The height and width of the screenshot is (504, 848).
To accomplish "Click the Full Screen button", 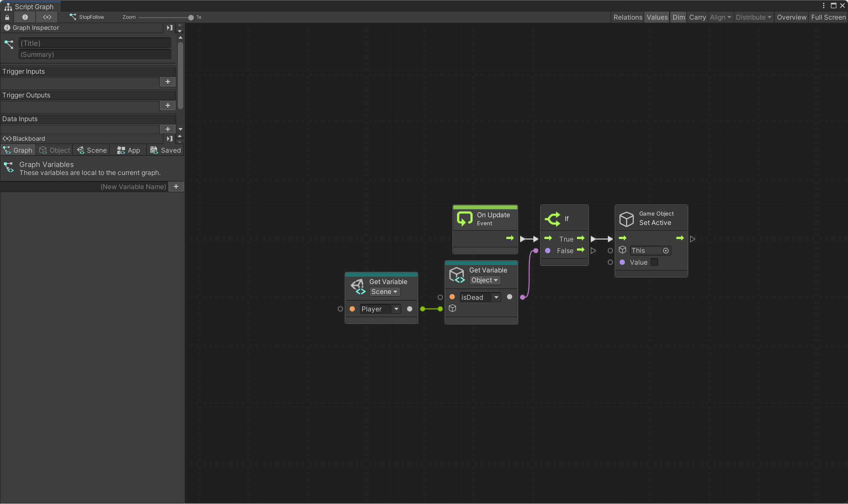I will point(828,17).
